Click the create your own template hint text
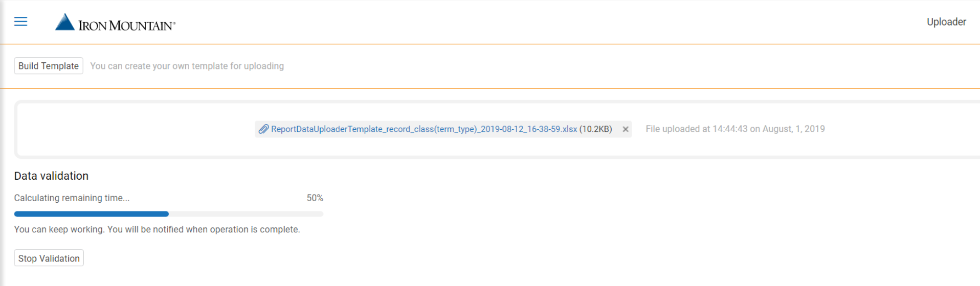 click(187, 66)
